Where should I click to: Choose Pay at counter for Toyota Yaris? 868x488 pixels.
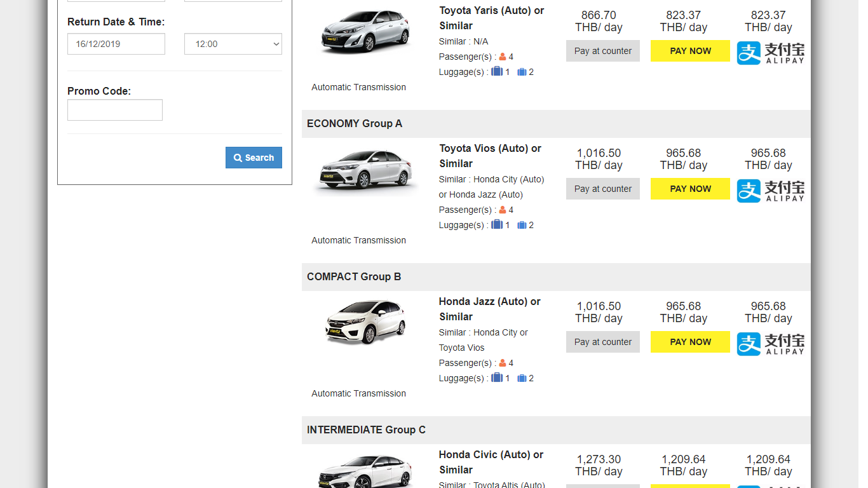[603, 51]
